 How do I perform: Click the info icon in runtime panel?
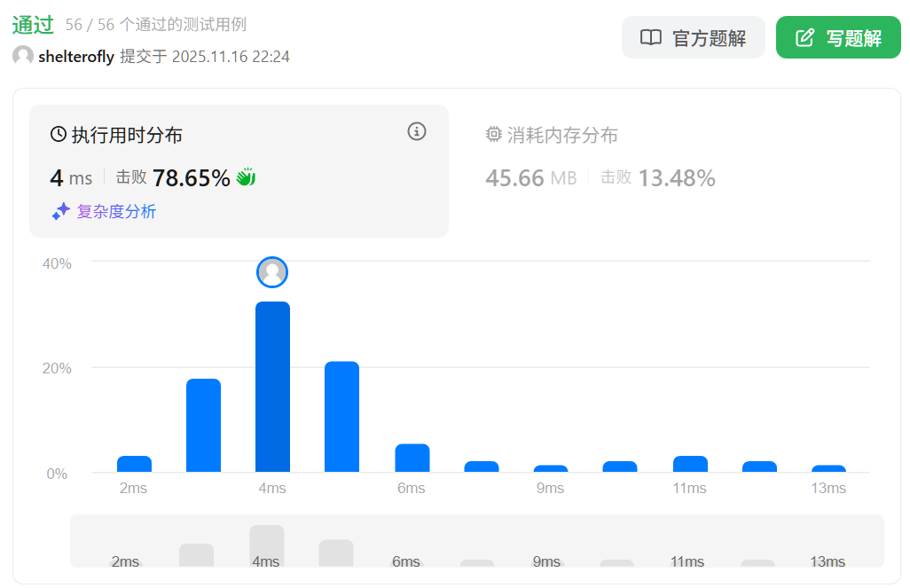[417, 131]
